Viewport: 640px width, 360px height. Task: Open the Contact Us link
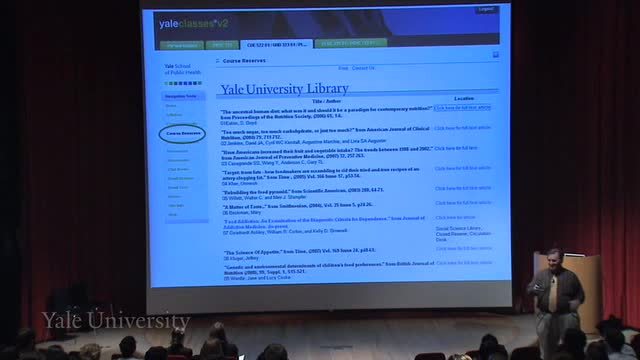point(363,68)
